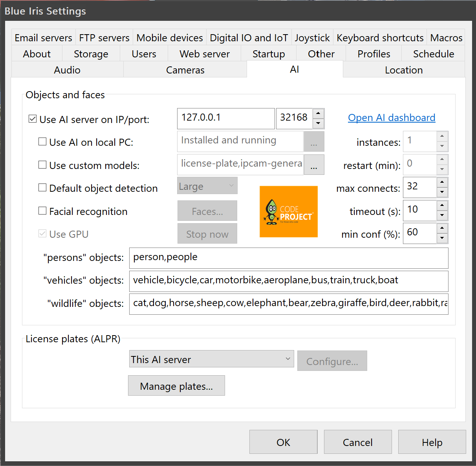Image resolution: width=476 pixels, height=466 pixels.
Task: Click browse button next to custom models field
Action: [314, 165]
